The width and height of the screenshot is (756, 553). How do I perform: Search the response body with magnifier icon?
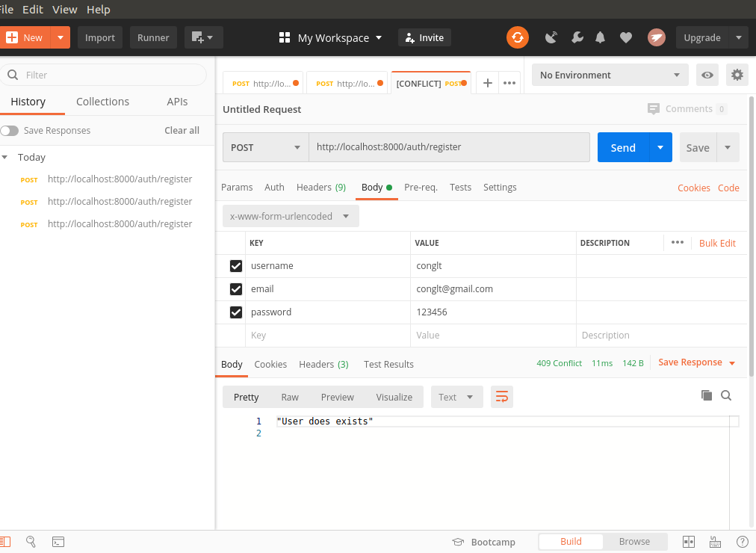726,396
